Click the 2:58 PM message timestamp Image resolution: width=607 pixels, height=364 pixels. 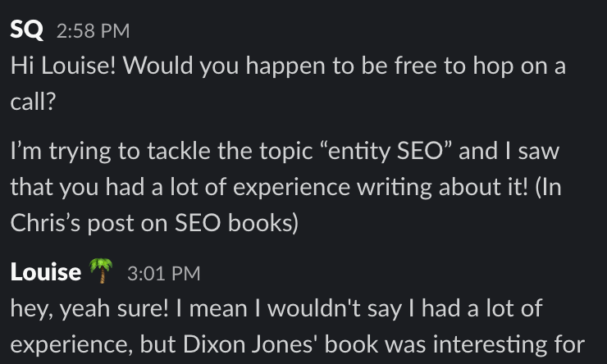tap(93, 32)
